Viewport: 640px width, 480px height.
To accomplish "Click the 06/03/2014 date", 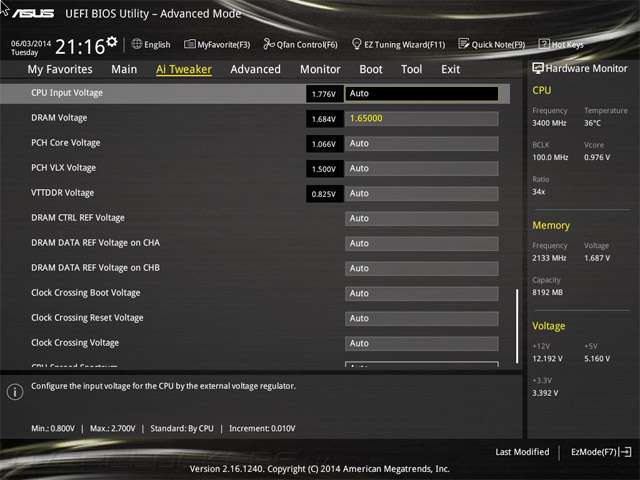I will 31,43.
